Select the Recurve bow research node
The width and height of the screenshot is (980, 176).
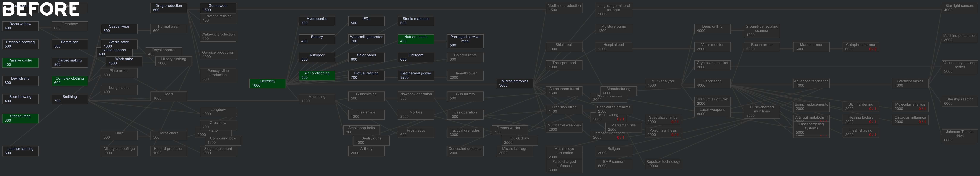click(20, 26)
